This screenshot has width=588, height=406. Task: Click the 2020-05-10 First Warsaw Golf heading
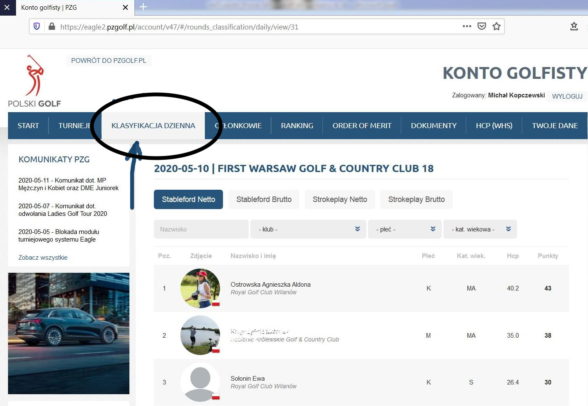294,168
